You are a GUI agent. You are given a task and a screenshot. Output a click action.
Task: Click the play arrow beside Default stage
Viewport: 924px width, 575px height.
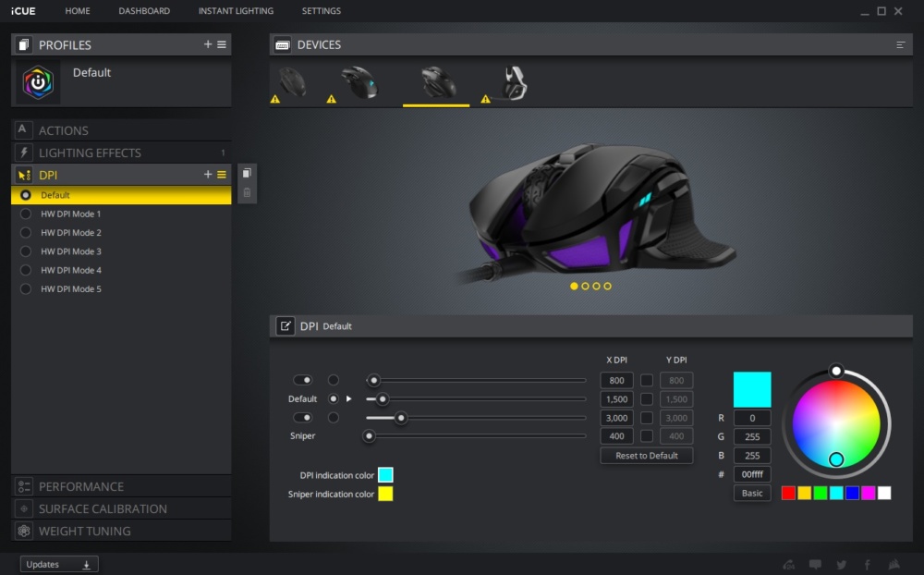pyautogui.click(x=349, y=398)
